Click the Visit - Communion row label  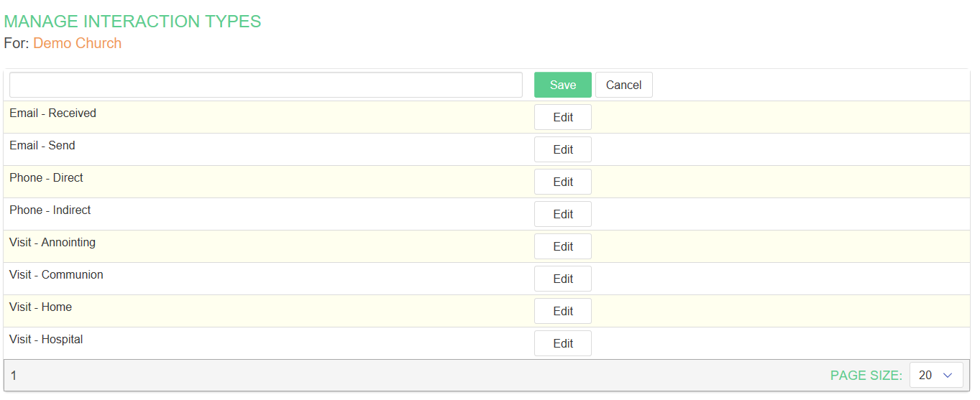click(56, 275)
